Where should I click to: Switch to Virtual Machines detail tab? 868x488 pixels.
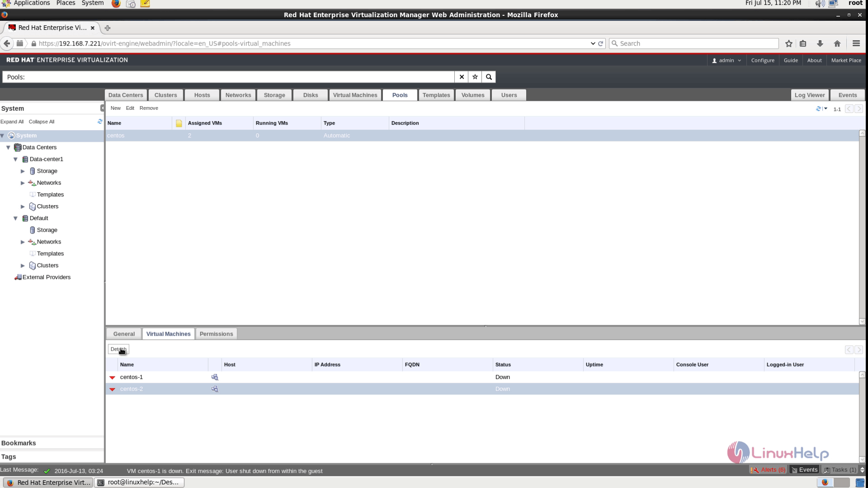(x=169, y=333)
